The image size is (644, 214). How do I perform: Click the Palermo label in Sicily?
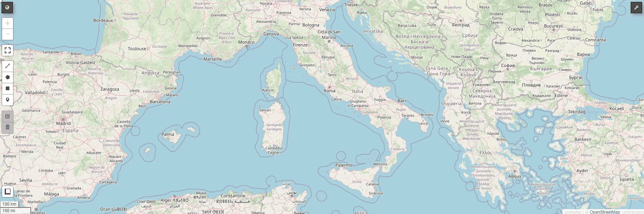tap(344, 165)
